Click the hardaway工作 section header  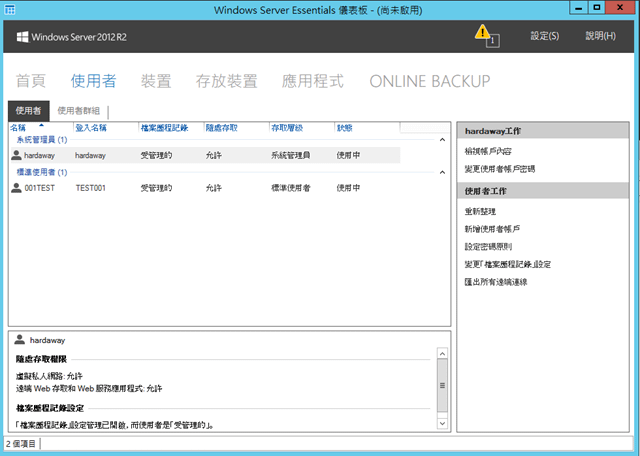[x=543, y=131]
